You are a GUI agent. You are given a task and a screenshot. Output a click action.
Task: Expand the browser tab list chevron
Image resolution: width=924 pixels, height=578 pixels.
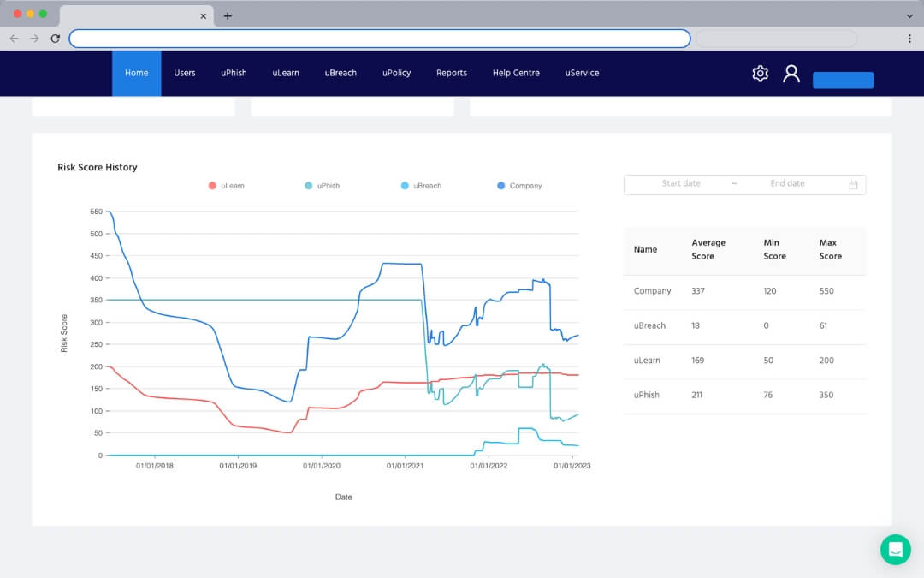[909, 15]
